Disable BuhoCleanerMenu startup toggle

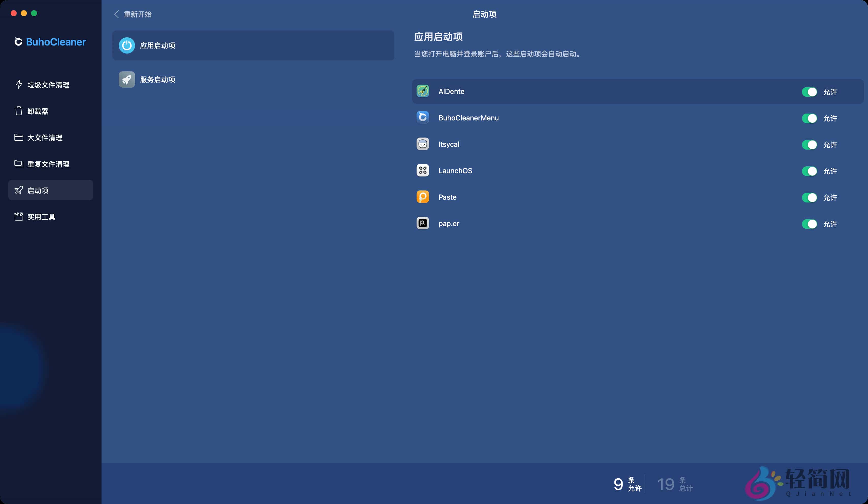(x=810, y=118)
